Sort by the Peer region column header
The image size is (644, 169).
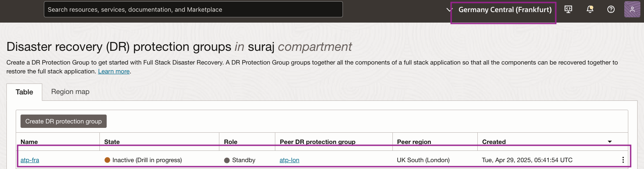(414, 142)
